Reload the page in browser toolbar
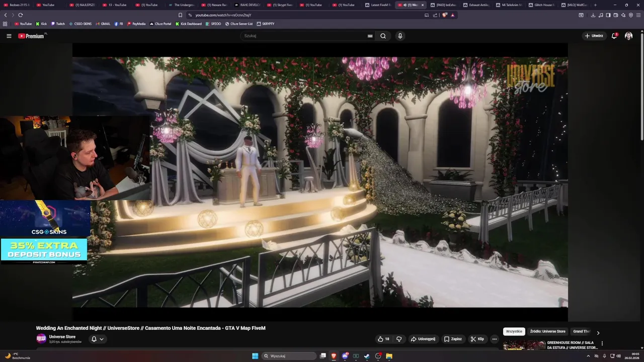This screenshot has width=644, height=362. tap(21, 15)
